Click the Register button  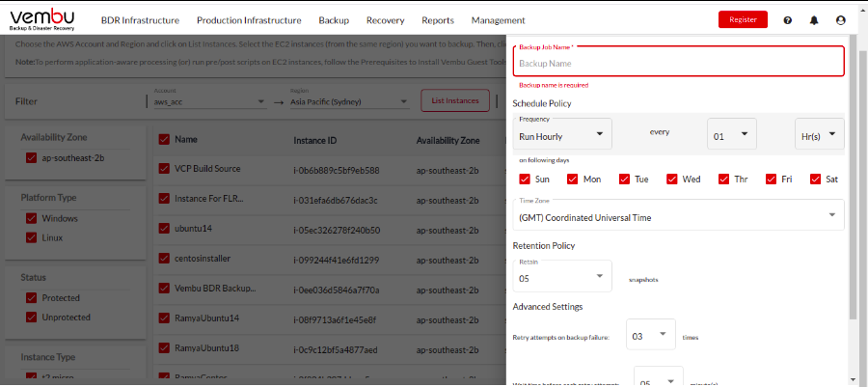[x=743, y=19]
